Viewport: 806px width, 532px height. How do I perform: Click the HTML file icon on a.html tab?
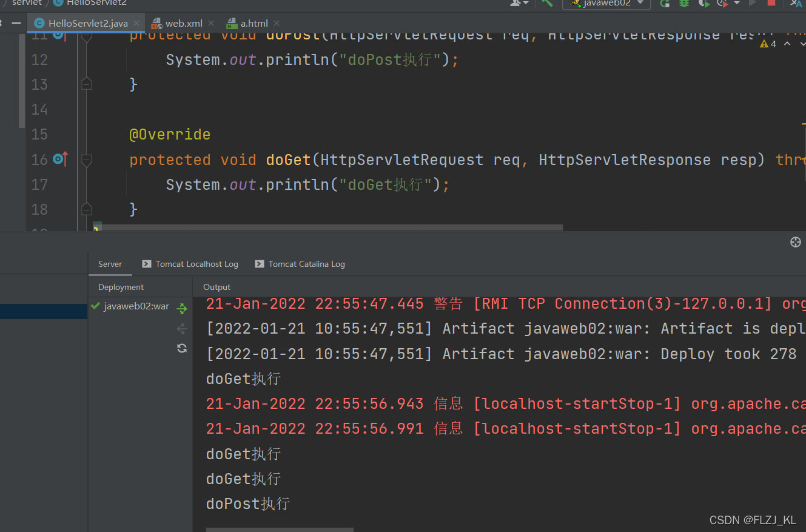(232, 24)
